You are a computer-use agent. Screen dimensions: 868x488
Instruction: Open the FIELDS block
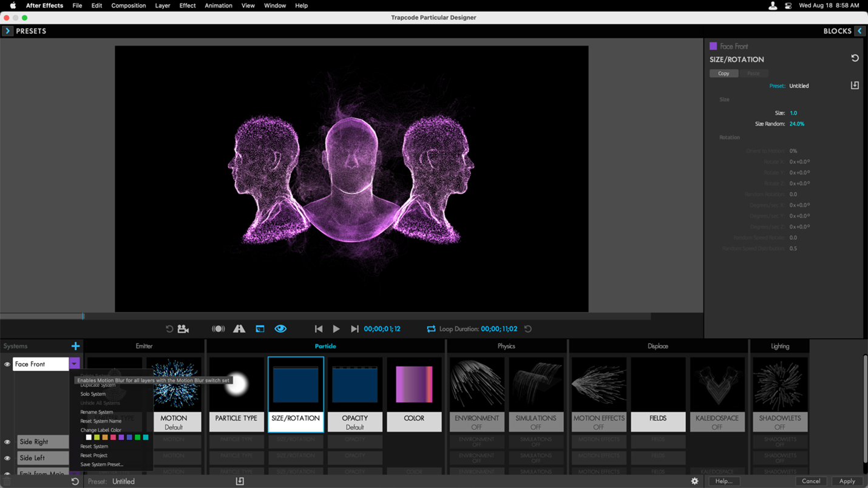pos(658,395)
